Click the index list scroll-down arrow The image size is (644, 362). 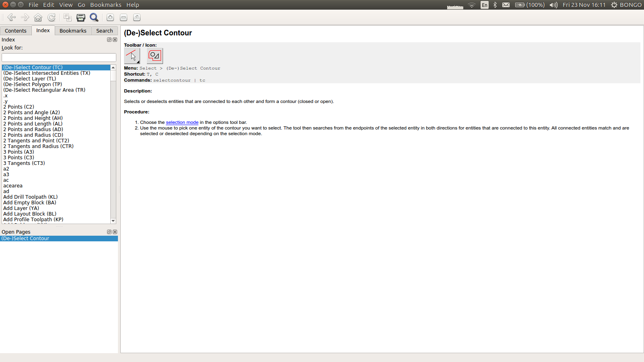pyautogui.click(x=113, y=221)
